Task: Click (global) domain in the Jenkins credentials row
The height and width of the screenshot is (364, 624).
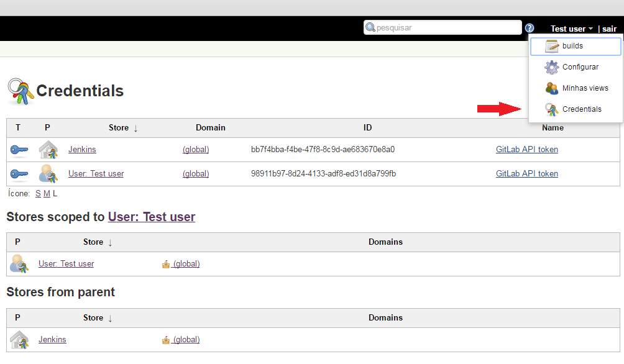Action: [x=196, y=149]
